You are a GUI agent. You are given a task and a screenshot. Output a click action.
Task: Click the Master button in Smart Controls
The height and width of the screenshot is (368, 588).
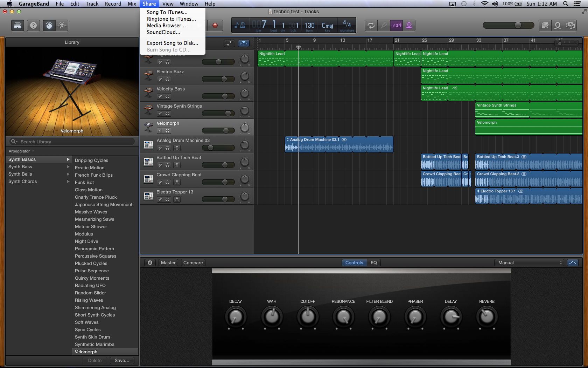pyautogui.click(x=168, y=263)
